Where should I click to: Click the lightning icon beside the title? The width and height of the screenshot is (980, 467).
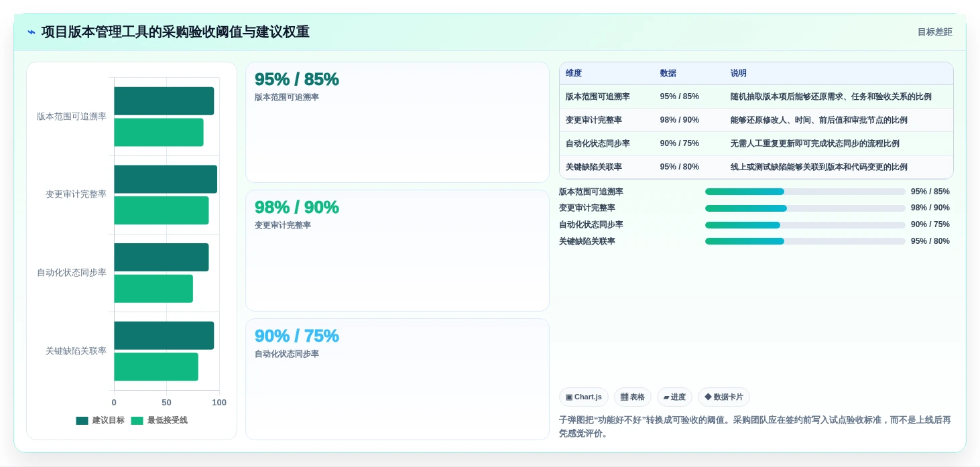(x=32, y=32)
